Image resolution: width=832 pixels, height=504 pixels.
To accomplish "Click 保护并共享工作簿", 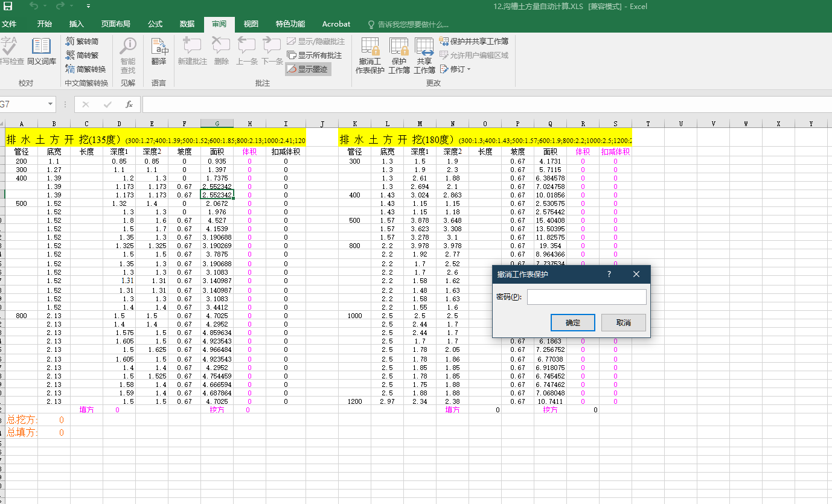I will click(474, 41).
